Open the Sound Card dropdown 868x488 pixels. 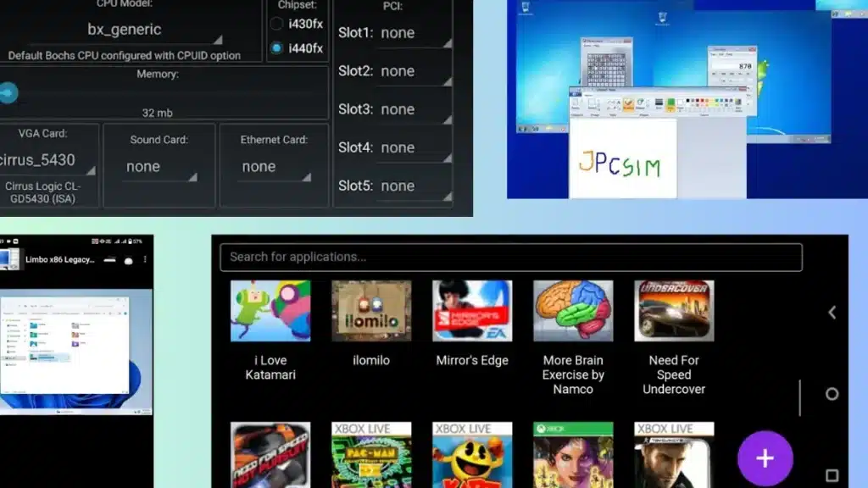(x=159, y=167)
